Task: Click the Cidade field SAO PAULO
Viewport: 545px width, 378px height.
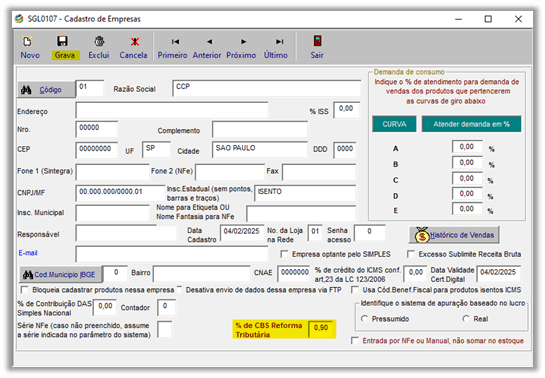Action: coord(260,149)
